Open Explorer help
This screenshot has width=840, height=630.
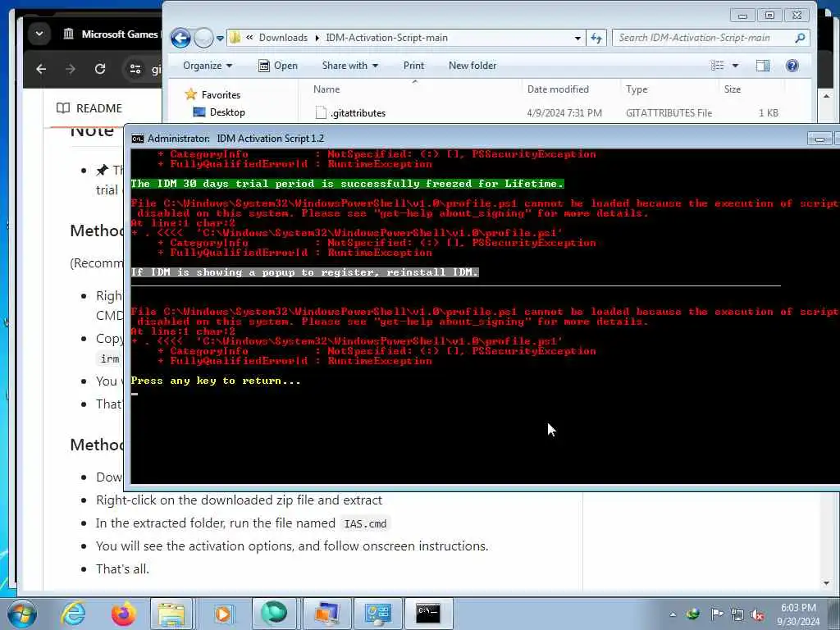(x=792, y=66)
